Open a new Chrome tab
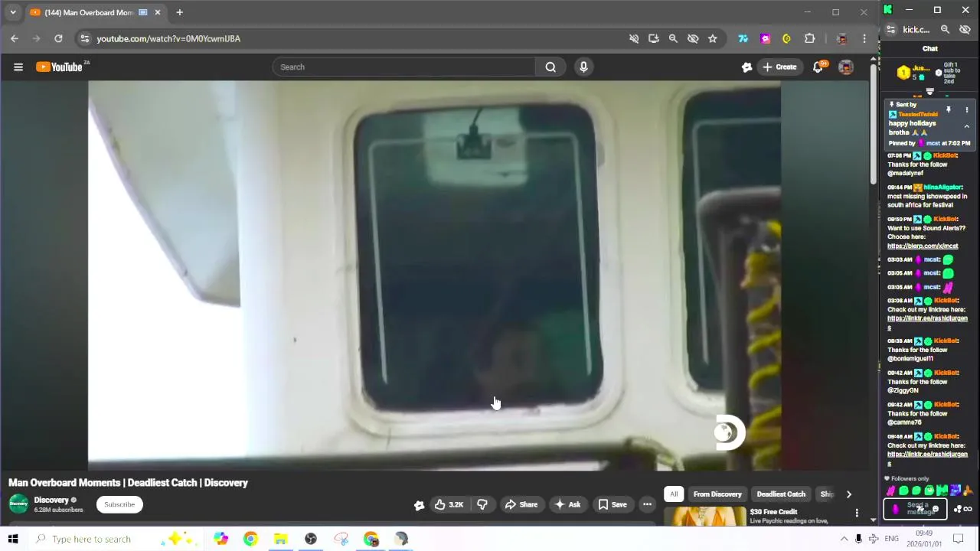 pyautogui.click(x=179, y=12)
